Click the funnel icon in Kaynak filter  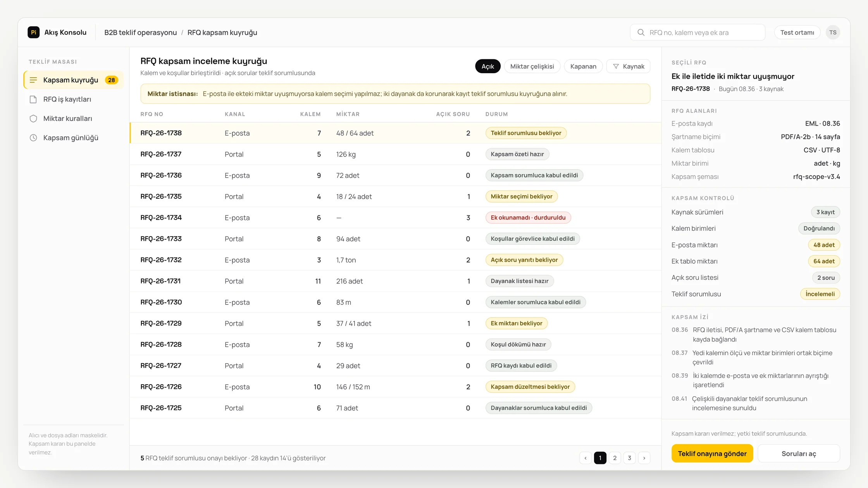(616, 67)
